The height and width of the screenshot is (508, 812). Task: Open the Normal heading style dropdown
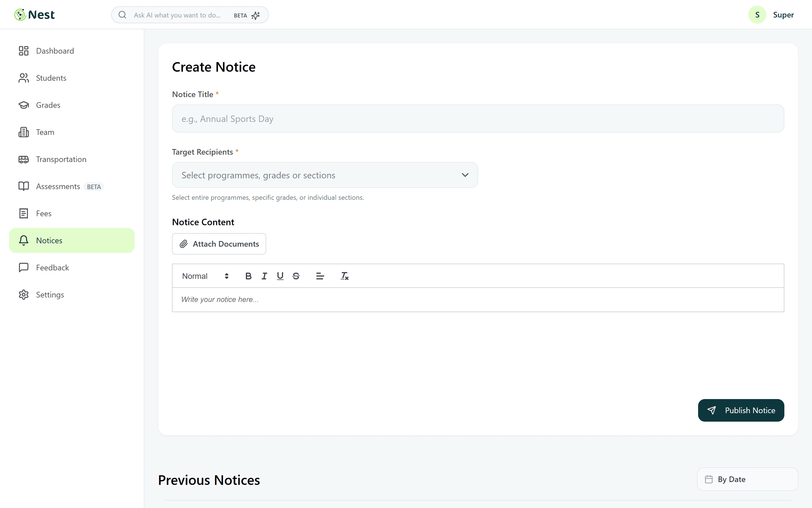pos(205,276)
